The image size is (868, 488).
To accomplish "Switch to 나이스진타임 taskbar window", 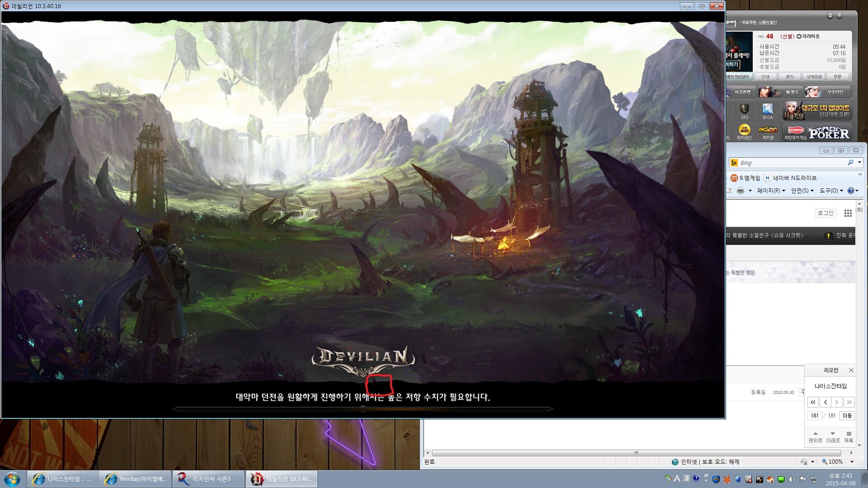I will click(62, 479).
